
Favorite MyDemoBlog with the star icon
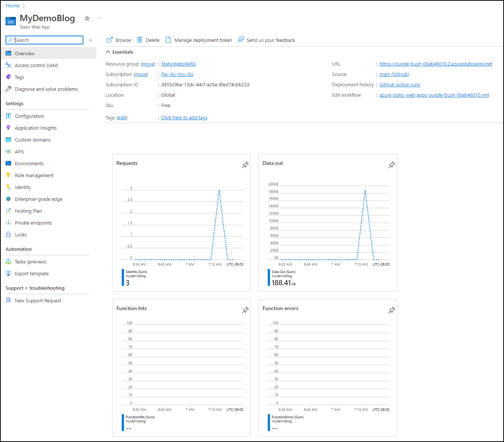pos(87,18)
